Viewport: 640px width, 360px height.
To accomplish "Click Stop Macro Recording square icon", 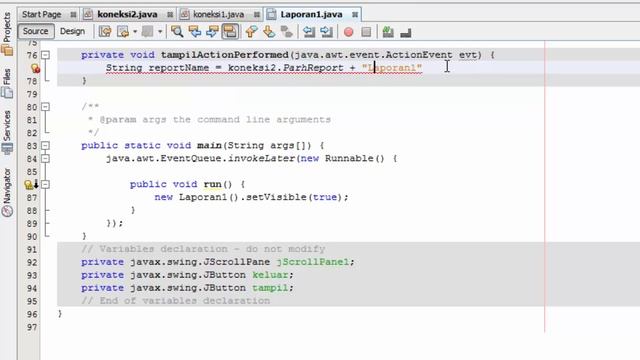I will tap(366, 32).
